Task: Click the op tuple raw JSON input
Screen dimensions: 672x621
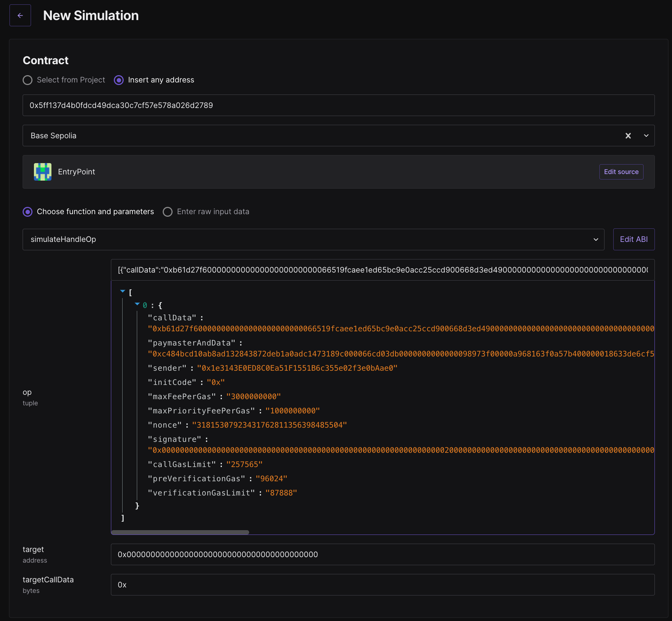Action: [382, 270]
